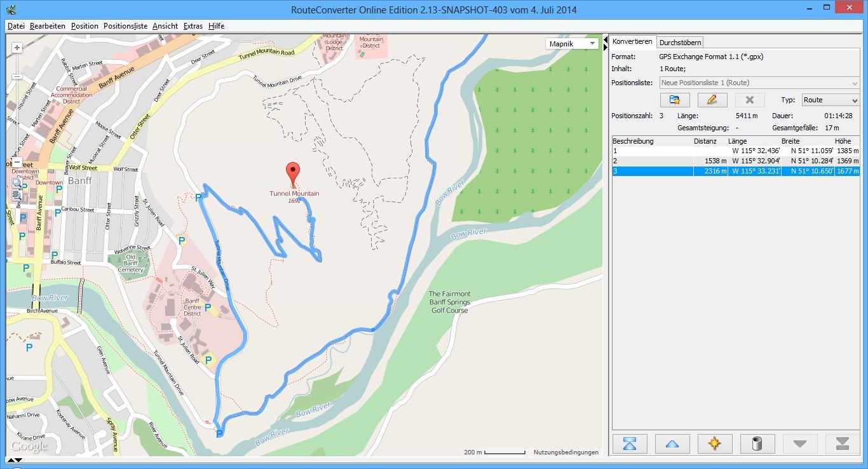Click the red Tunnel Mountain map marker
The width and height of the screenshot is (868, 469).
pyautogui.click(x=292, y=173)
